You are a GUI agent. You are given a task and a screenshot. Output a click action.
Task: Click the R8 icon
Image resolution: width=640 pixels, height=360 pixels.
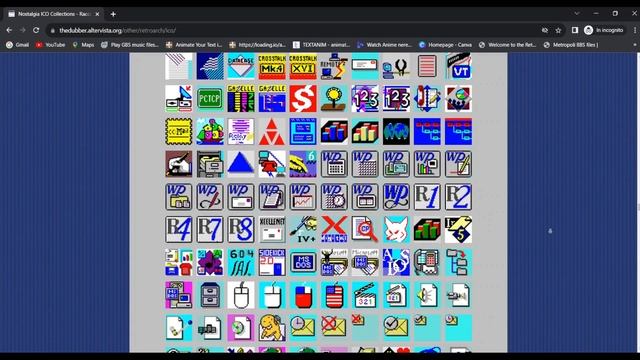pos(241,229)
